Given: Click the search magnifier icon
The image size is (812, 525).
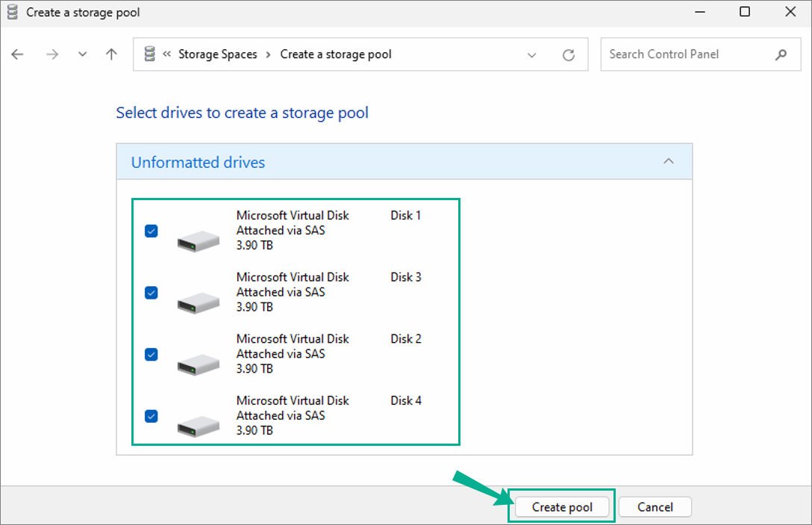Looking at the screenshot, I should tap(781, 55).
